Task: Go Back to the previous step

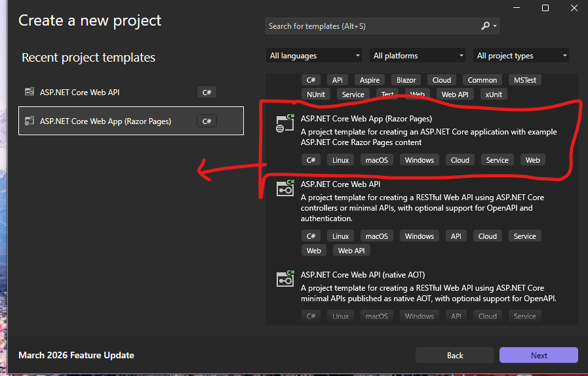Action: 455,355
